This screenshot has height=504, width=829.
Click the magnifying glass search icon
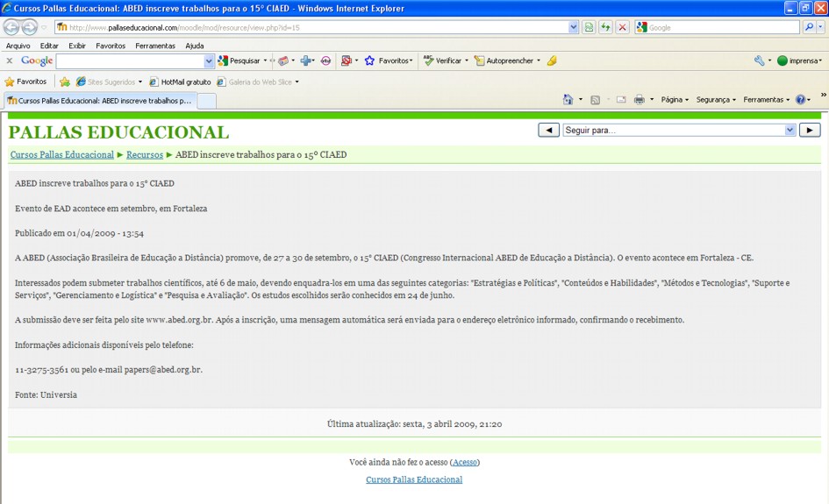809,27
